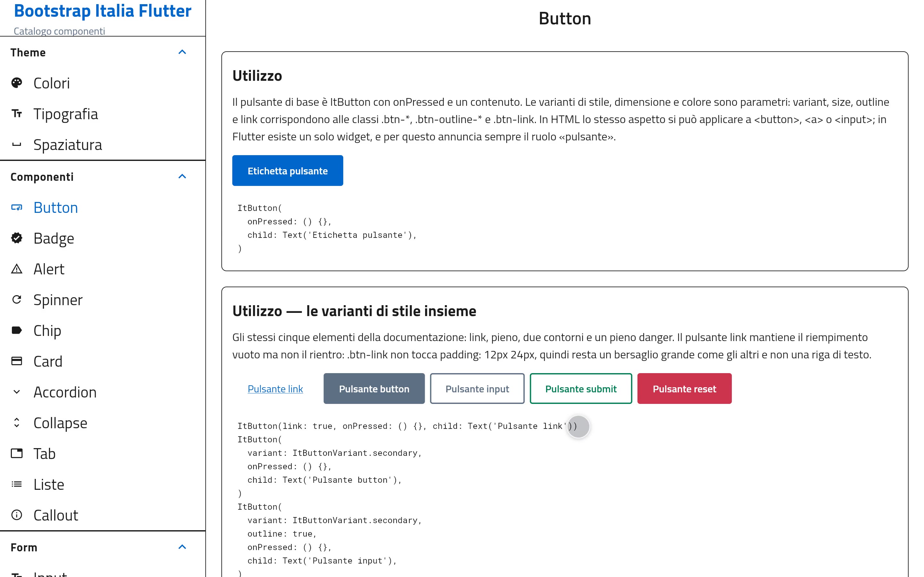Select the Tipografia text-size icon
This screenshot has height=577, width=924.
(16, 114)
